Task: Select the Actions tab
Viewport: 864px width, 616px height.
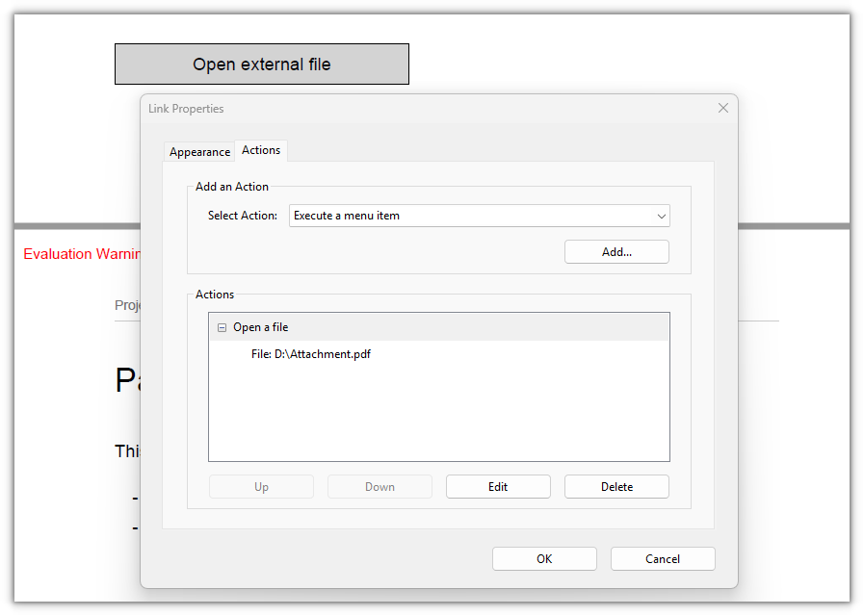Action: point(261,150)
